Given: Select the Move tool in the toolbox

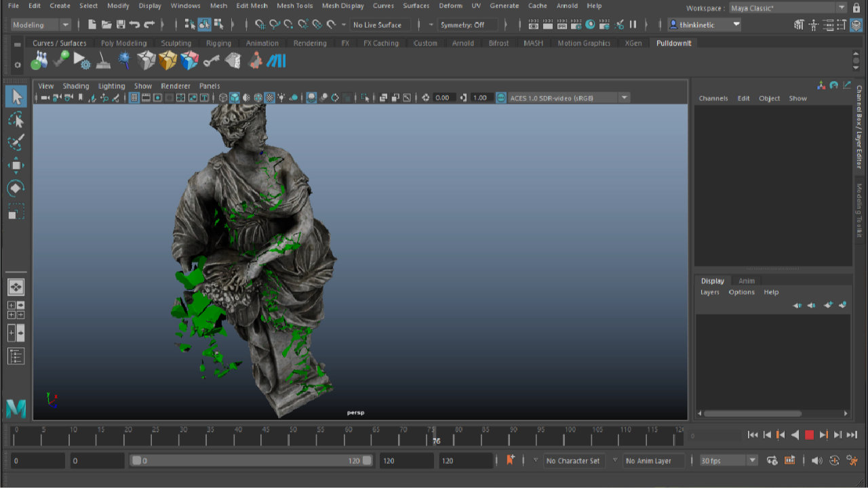Looking at the screenshot, I should click(x=16, y=165).
